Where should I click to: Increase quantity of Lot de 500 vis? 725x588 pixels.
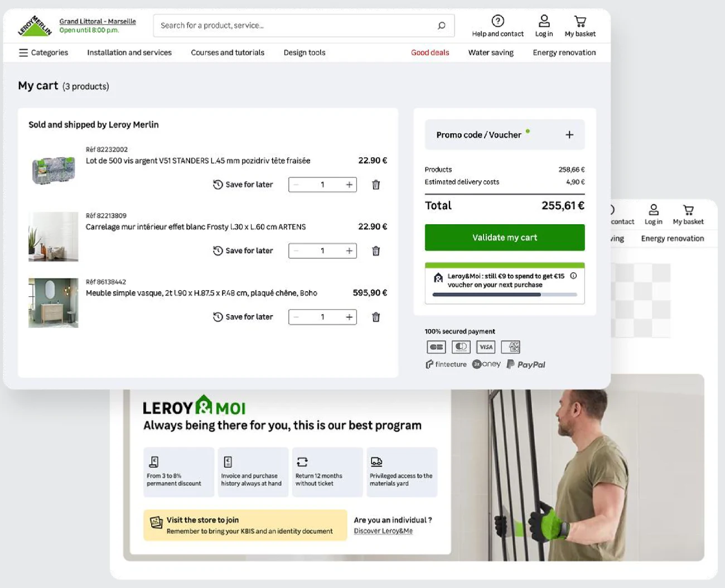[349, 185]
